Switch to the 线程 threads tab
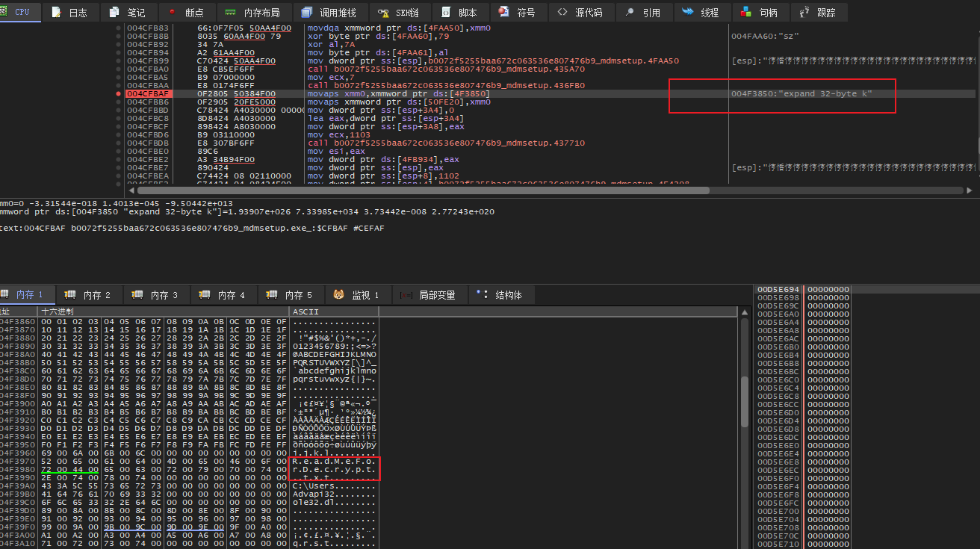 pos(700,13)
